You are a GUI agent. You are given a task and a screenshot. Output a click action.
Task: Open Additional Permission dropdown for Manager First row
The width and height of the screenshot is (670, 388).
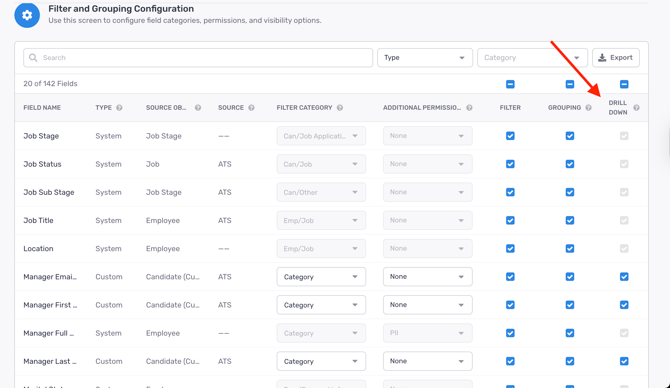pos(427,305)
